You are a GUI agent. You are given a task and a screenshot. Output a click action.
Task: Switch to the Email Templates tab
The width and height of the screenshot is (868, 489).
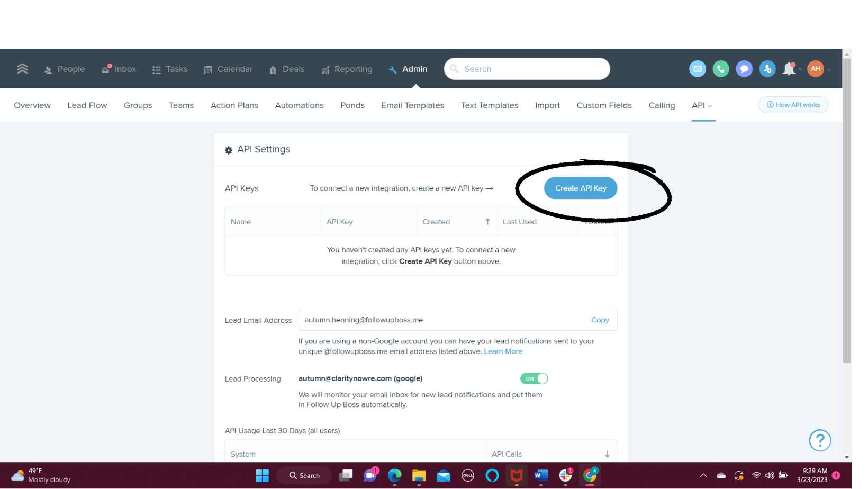(413, 105)
